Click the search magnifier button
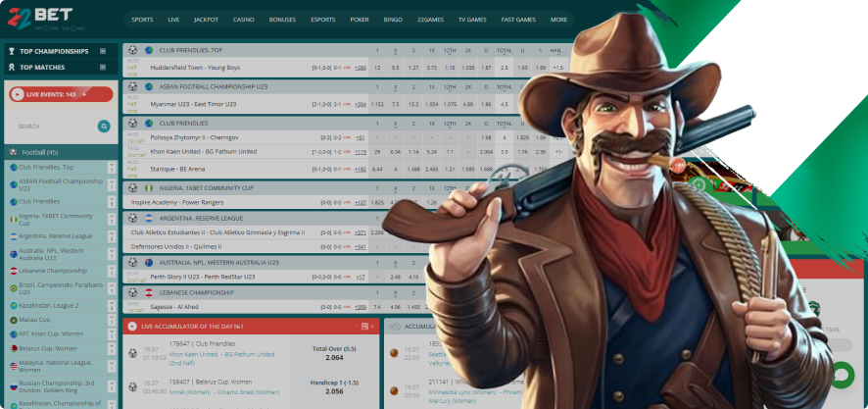Screen dimensions: 868x409 click(104, 127)
